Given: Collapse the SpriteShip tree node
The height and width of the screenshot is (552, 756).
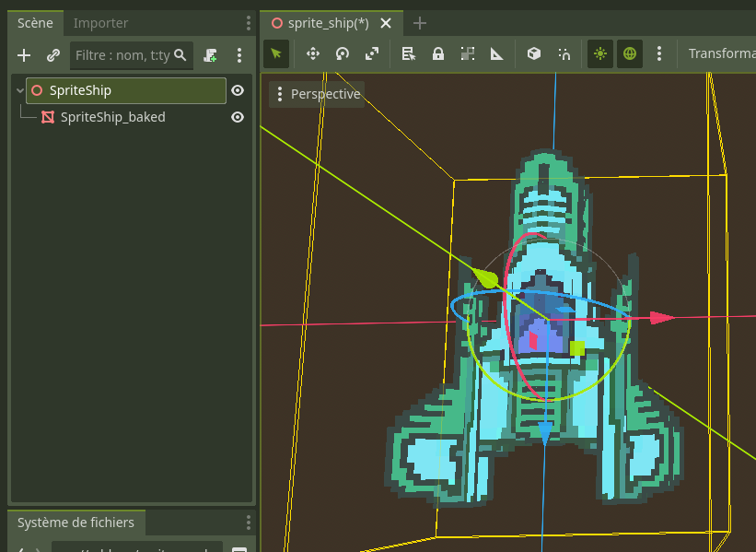Looking at the screenshot, I should coord(19,90).
